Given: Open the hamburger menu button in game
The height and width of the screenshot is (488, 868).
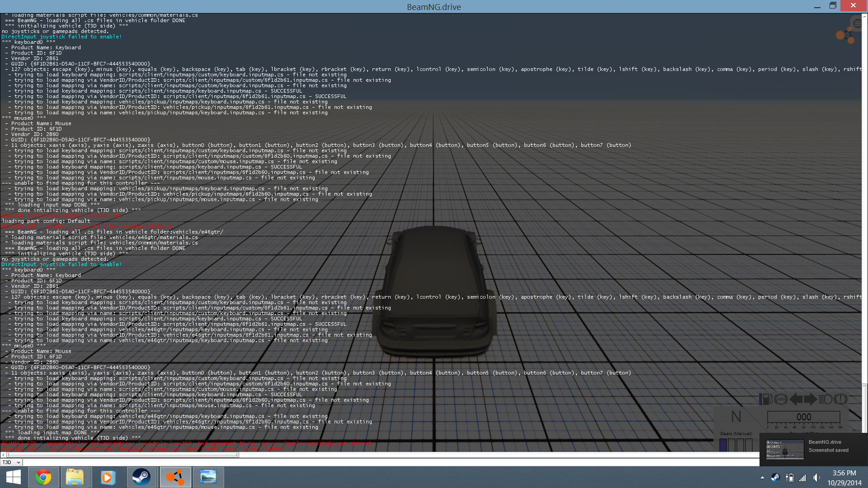Looking at the screenshot, I should click(857, 23).
